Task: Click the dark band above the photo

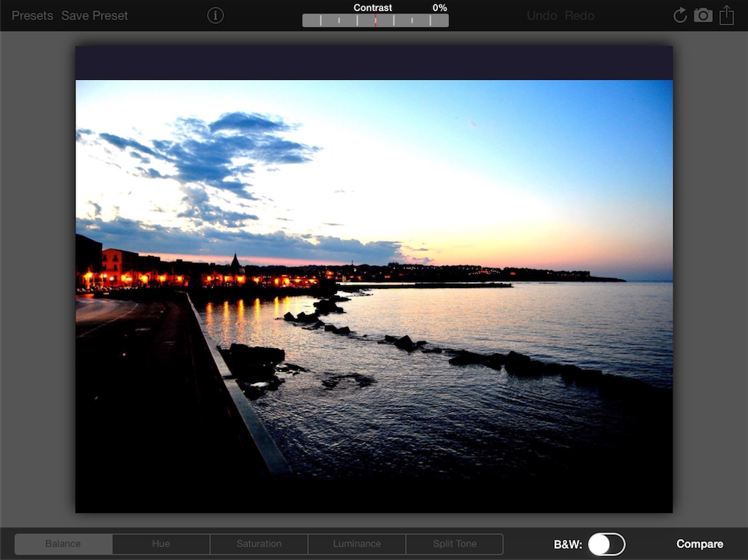Action: click(x=374, y=63)
